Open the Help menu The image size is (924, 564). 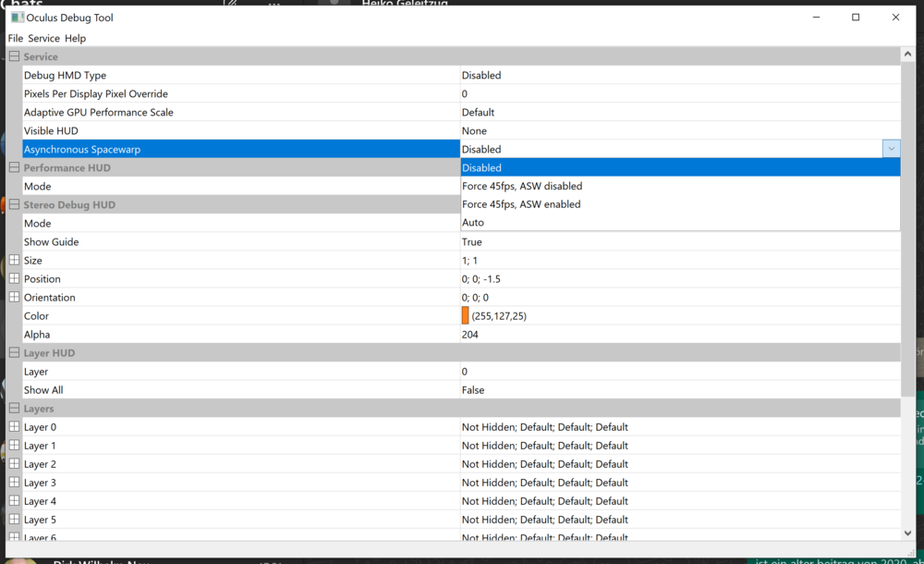pyautogui.click(x=76, y=38)
